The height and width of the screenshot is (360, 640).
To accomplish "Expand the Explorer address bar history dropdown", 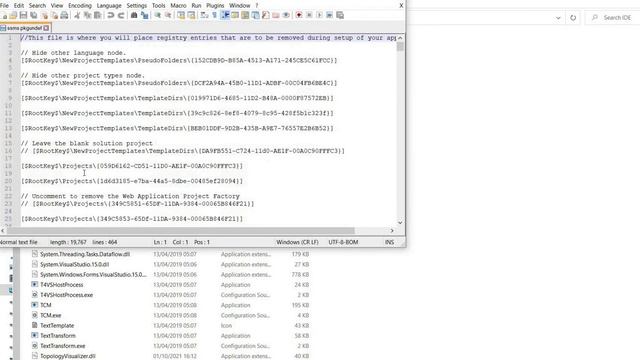I will tap(558, 18).
